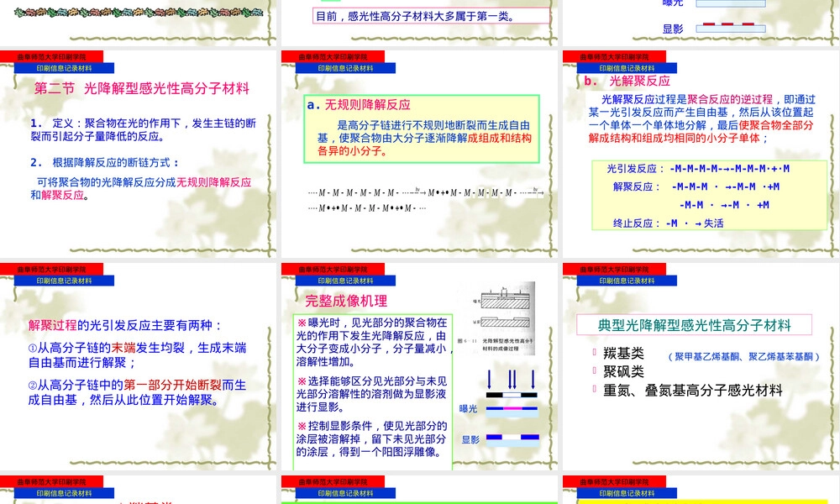Image resolution: width=840 pixels, height=504 pixels.
Task: Click the red phrase 成组成和结构各异的小分子
Action: (x=424, y=144)
